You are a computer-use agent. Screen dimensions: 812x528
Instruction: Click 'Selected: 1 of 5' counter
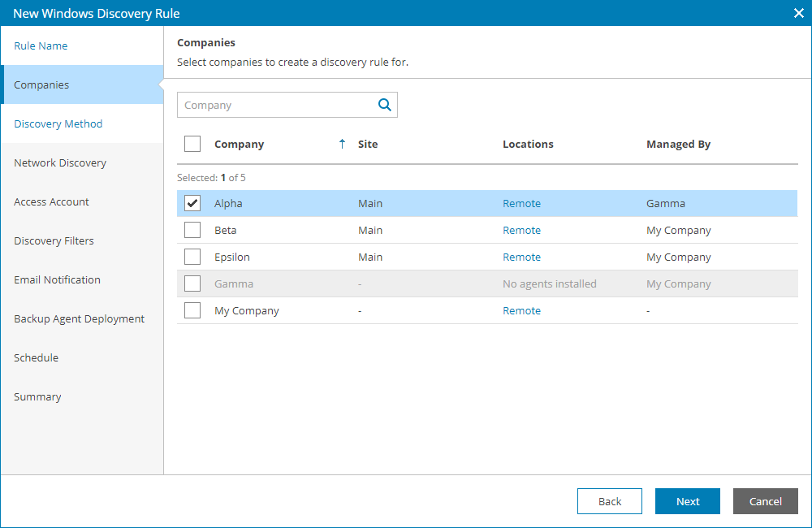point(211,177)
